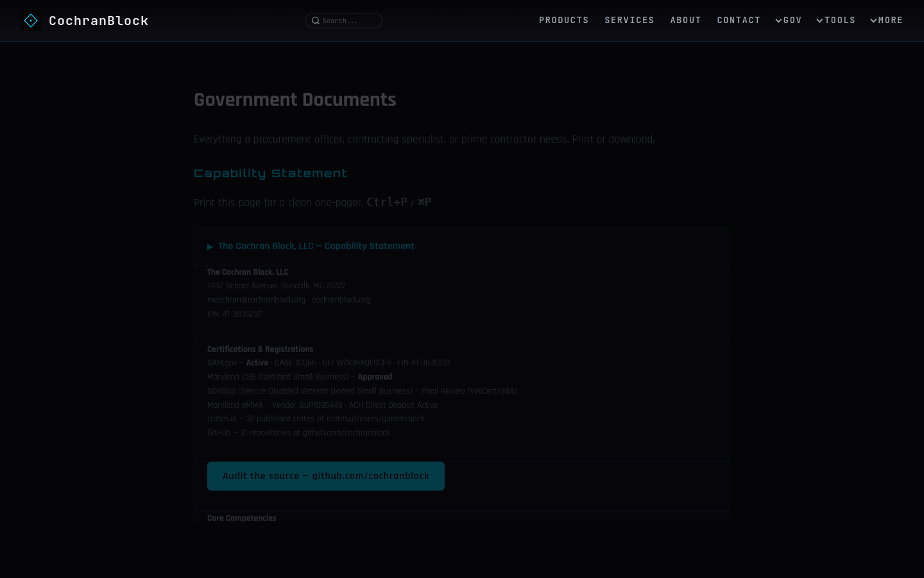Click the intro sentence about procurement officers
The width and height of the screenshot is (924, 578).
click(424, 139)
